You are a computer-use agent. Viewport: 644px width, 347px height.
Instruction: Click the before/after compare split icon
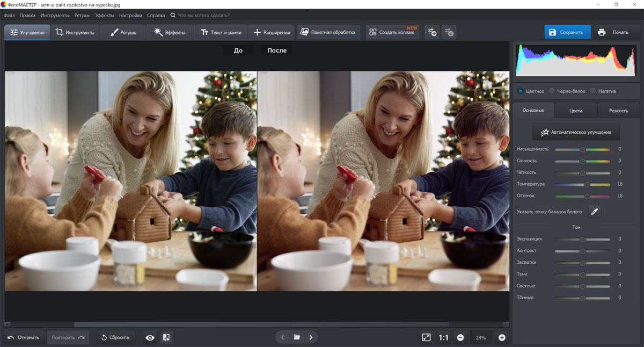click(x=166, y=337)
